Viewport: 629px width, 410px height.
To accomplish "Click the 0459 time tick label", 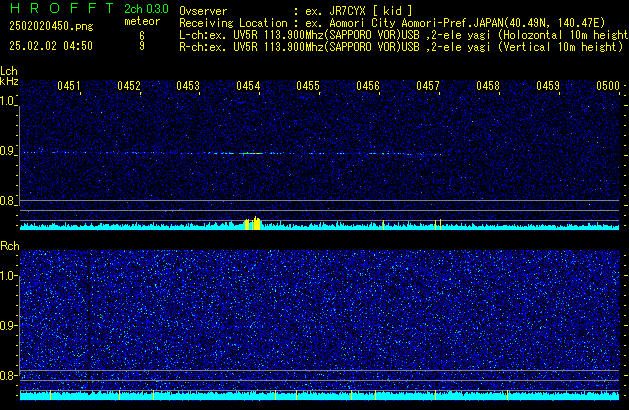I will 548,86.
